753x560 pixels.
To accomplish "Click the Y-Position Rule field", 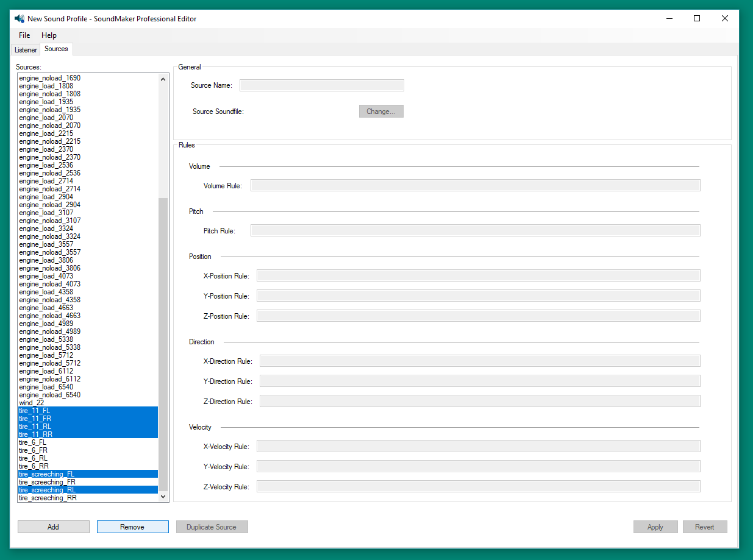I will point(479,296).
